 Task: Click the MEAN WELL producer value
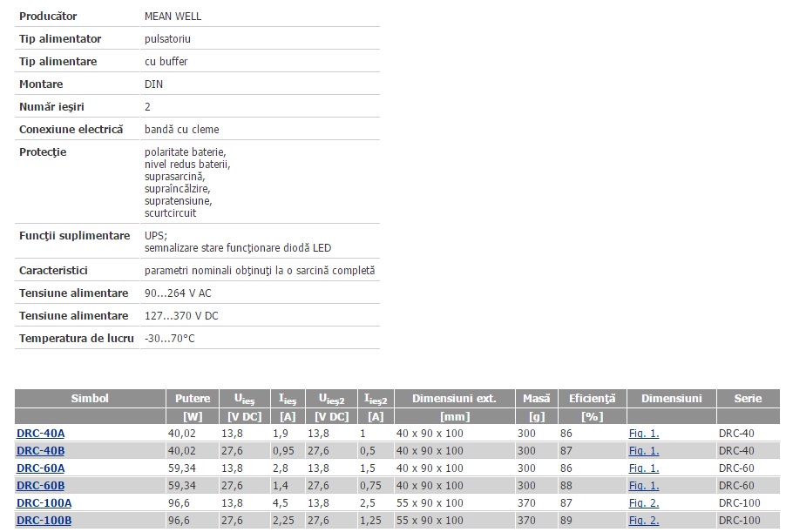pos(173,16)
